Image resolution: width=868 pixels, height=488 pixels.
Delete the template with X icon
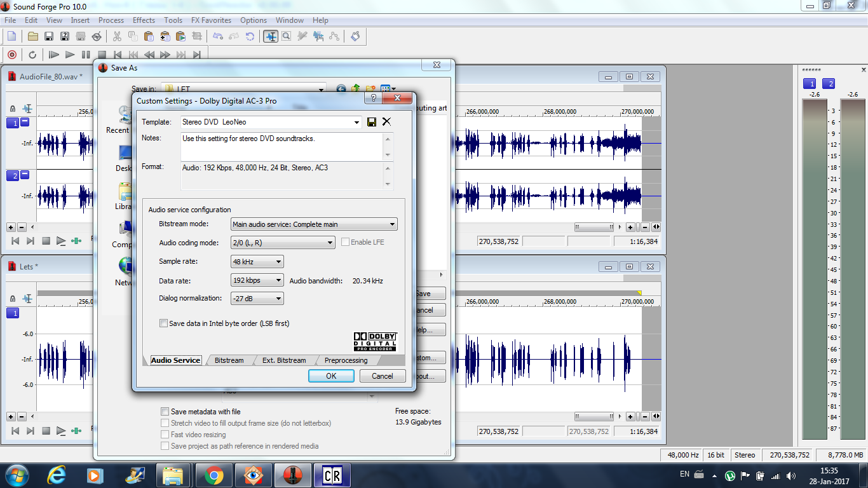pyautogui.click(x=386, y=122)
